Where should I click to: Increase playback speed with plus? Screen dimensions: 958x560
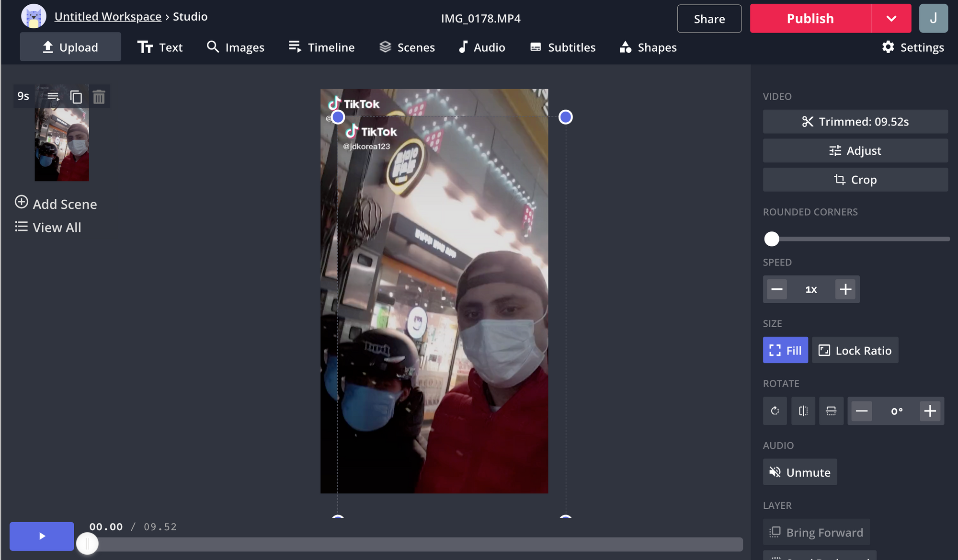[845, 289]
